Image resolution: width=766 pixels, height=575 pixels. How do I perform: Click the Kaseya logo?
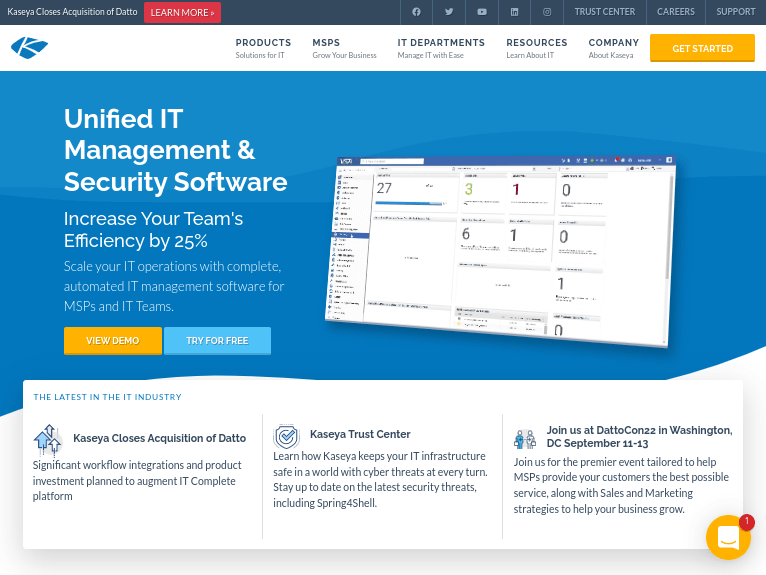[30, 48]
